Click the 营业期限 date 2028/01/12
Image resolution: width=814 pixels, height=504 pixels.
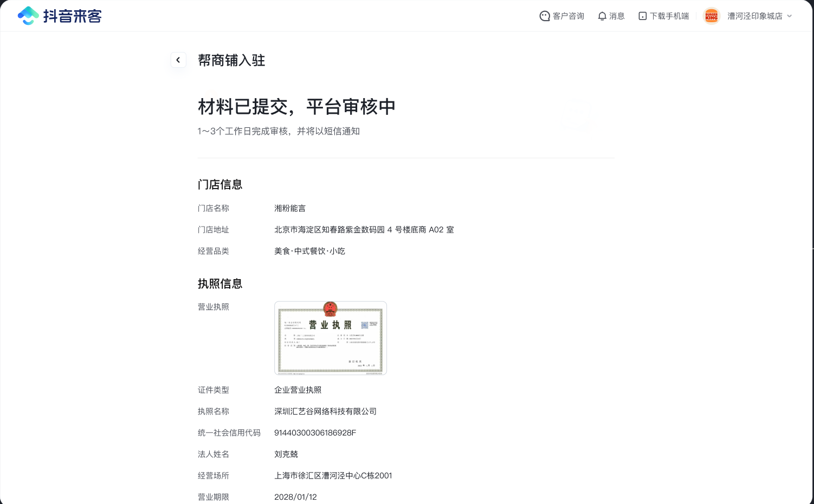click(295, 497)
